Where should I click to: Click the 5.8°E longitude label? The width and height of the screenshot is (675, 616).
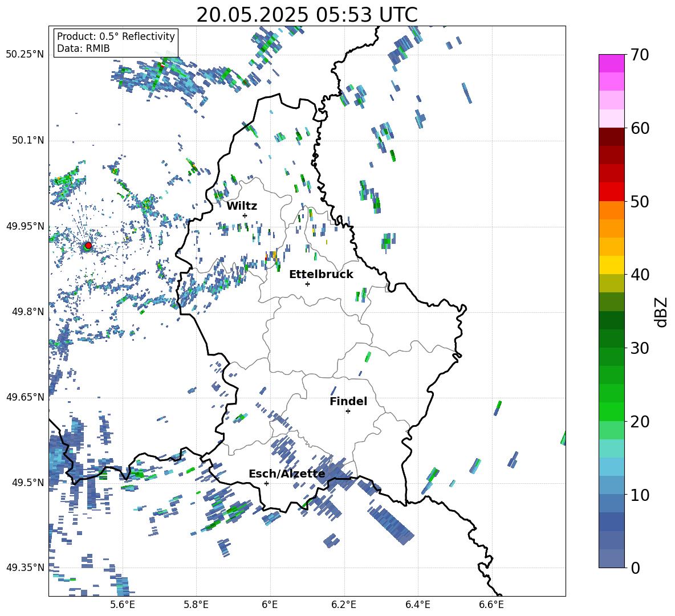click(196, 605)
